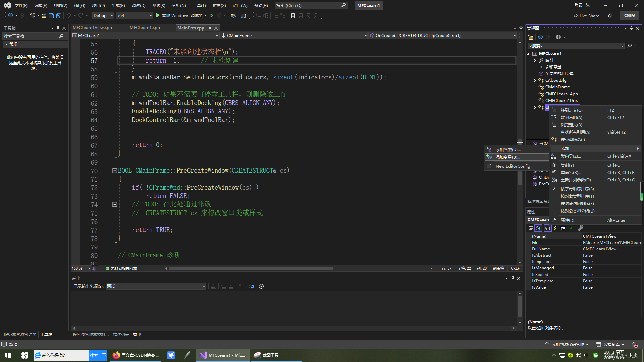Click the bookmark toggle icon in toolbar
This screenshot has height=362, width=644.
coord(293,16)
